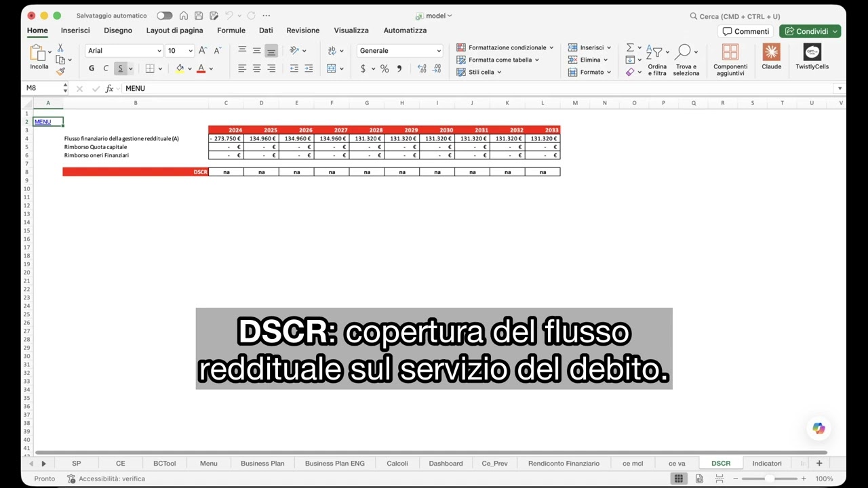Open the Home icon in title bar
This screenshot has height=488, width=868.
pyautogui.click(x=184, y=16)
